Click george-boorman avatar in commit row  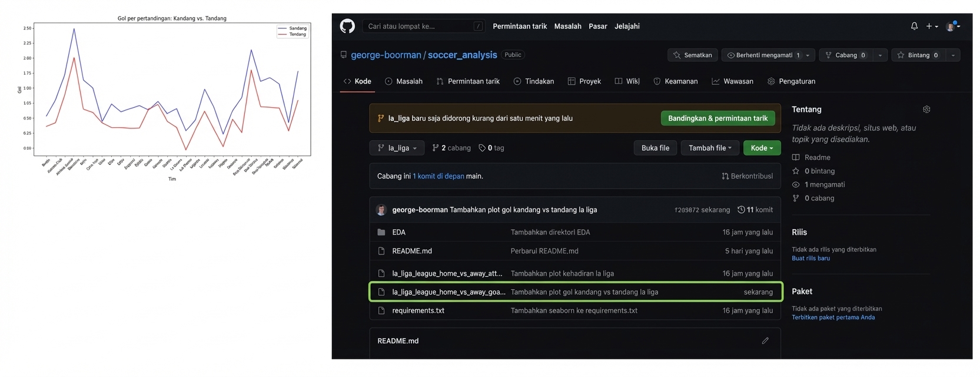click(x=381, y=210)
